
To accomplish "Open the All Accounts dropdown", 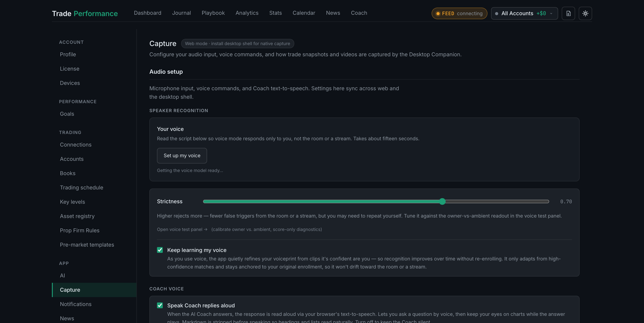I will tap(524, 13).
